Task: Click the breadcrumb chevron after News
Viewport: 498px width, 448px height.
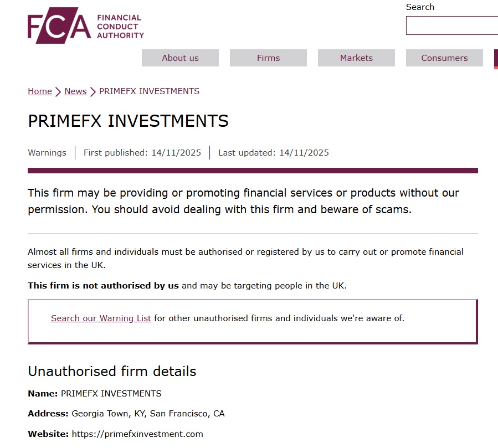Action: [90, 91]
